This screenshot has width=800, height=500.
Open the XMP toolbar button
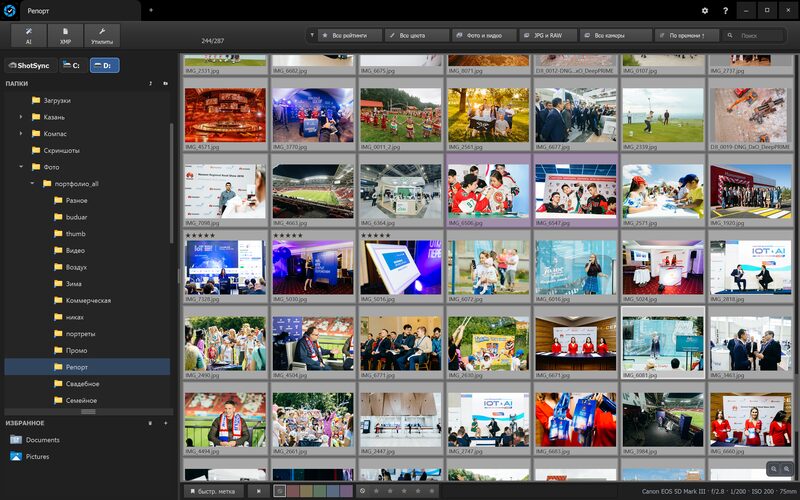coord(65,36)
